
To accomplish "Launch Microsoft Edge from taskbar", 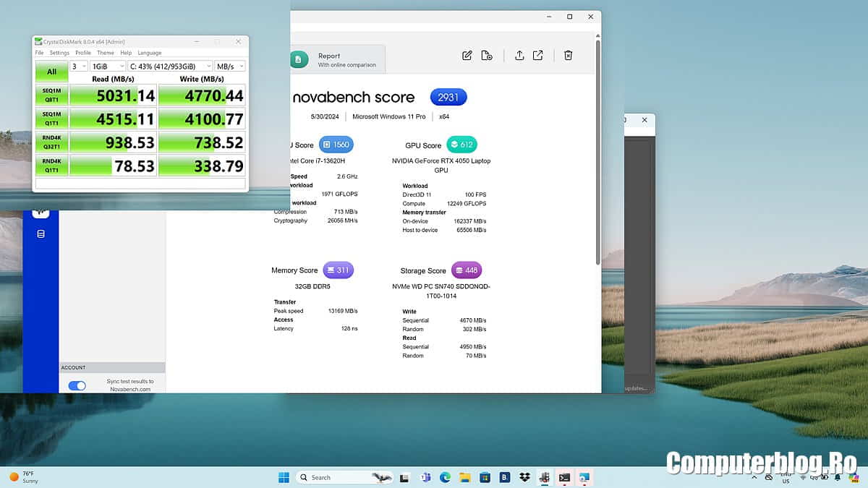I will [446, 477].
